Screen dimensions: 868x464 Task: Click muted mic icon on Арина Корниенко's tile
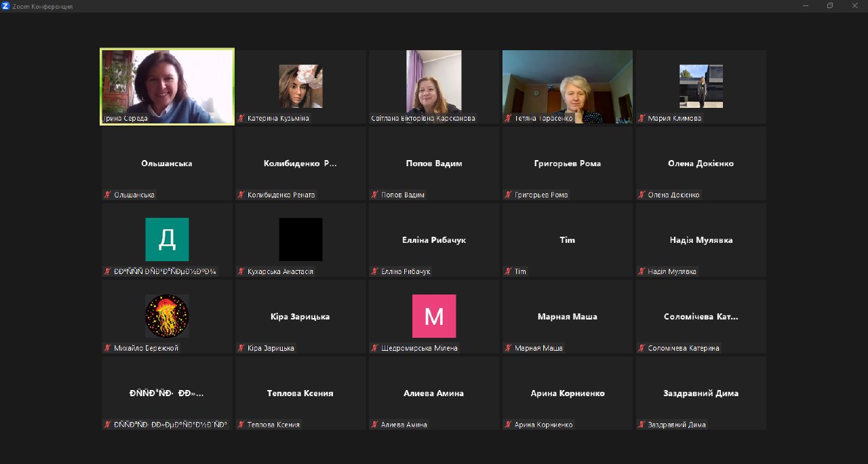click(508, 425)
